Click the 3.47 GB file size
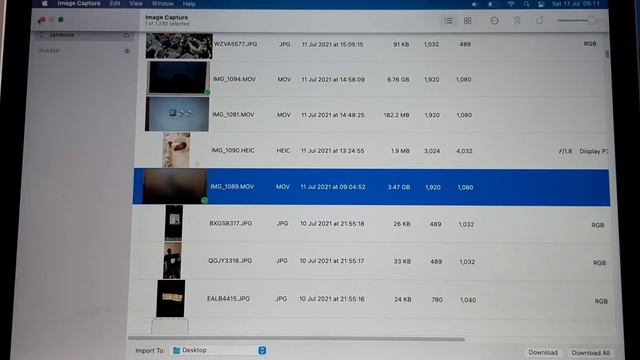The height and width of the screenshot is (360, 640). (399, 187)
